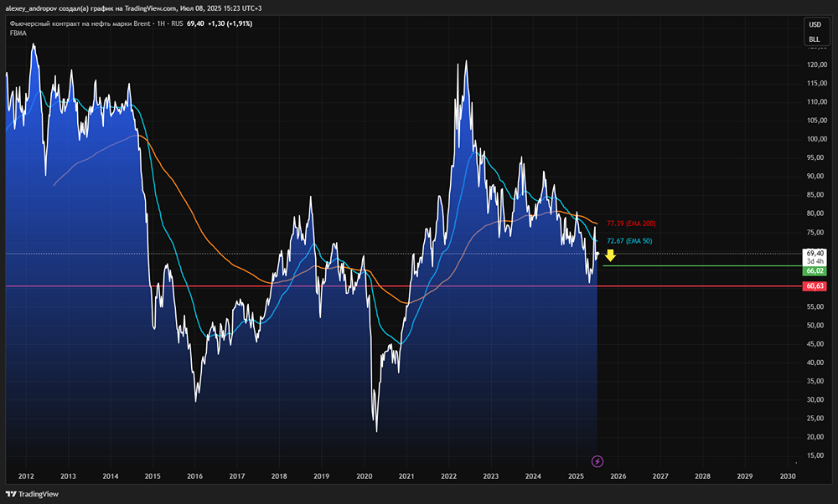Click the 2022 label on the time axis
The height and width of the screenshot is (504, 838).
click(448, 476)
